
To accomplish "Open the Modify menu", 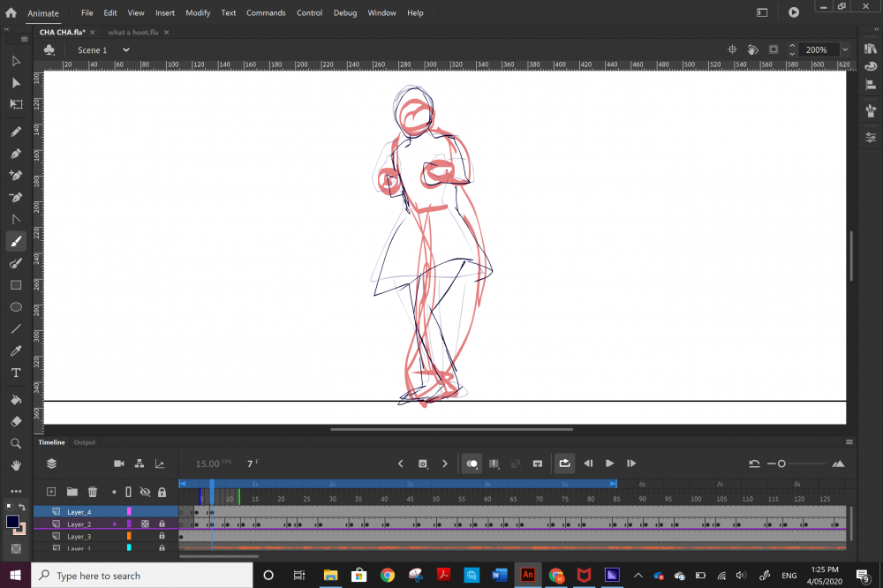I will click(x=198, y=13).
